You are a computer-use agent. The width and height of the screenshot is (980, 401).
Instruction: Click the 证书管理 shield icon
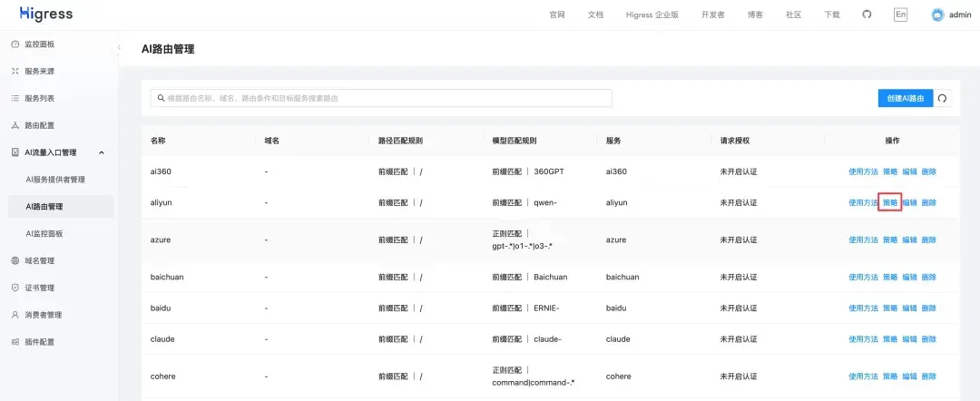[15, 288]
